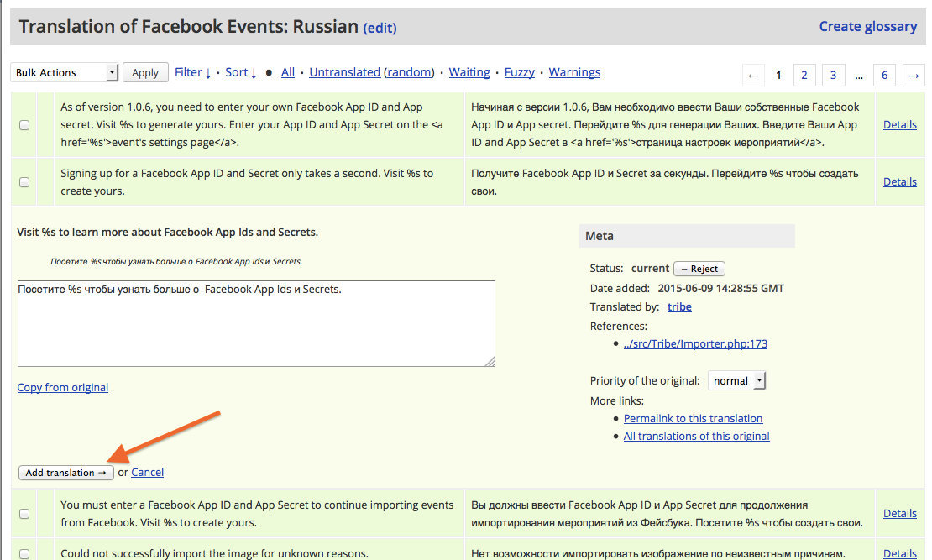The image size is (932, 560).
Task: Reject the current translation status
Action: 699,268
